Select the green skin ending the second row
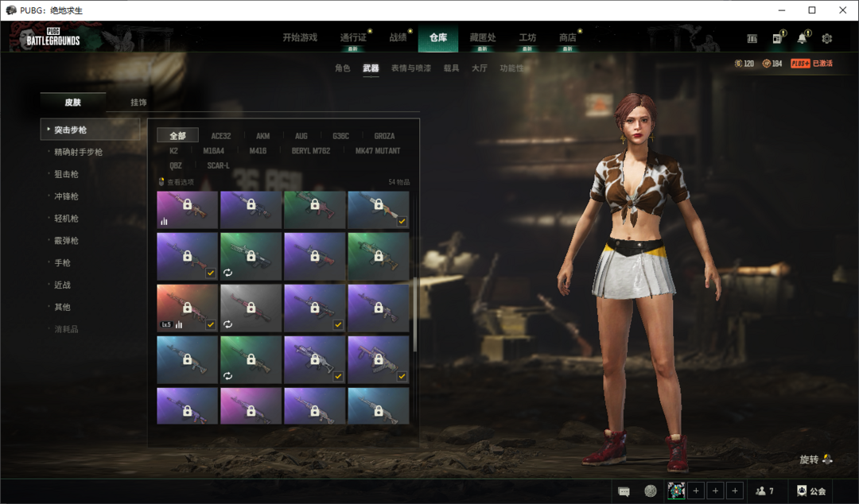The width and height of the screenshot is (859, 504). 379,257
